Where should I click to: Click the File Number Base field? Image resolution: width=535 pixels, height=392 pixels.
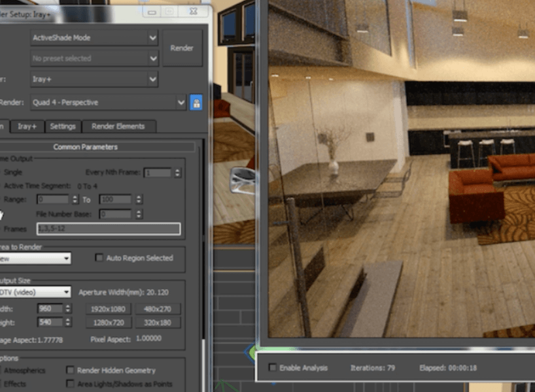point(115,214)
